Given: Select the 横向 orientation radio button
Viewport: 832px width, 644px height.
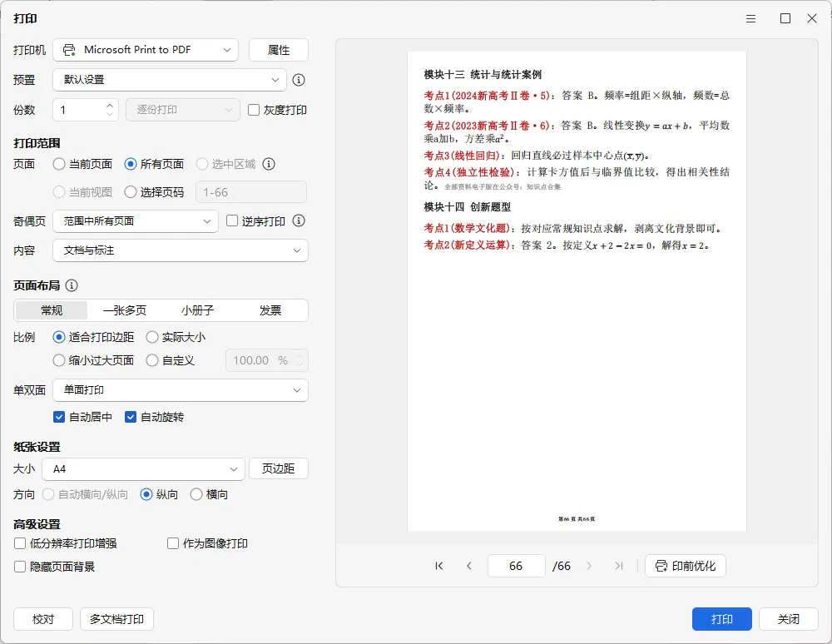Looking at the screenshot, I should 196,494.
